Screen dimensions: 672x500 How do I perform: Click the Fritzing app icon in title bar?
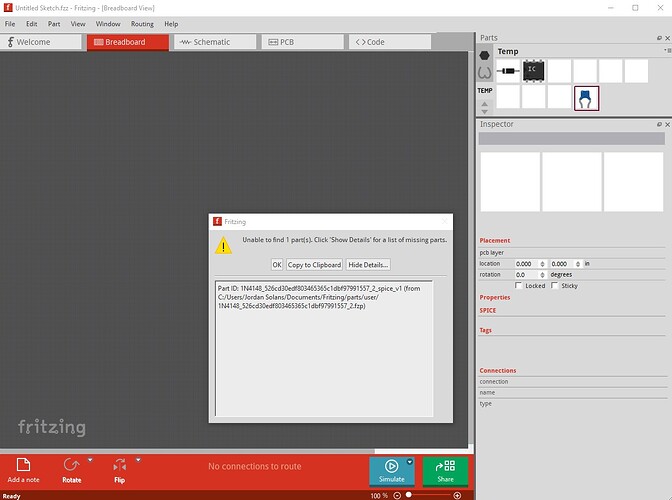point(8,8)
